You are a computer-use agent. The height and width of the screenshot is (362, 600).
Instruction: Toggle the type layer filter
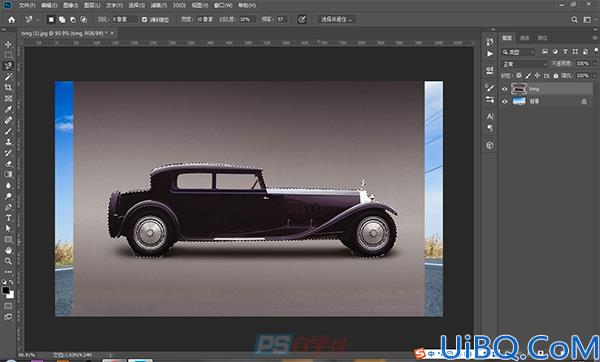tap(565, 52)
